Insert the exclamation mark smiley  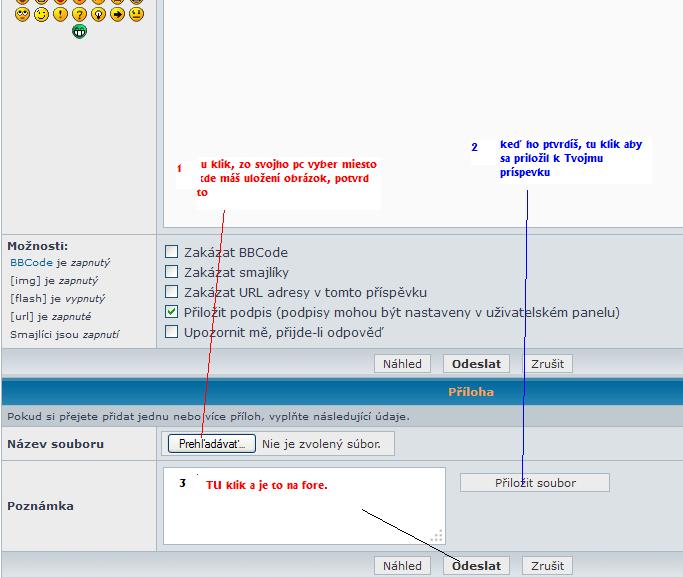click(x=60, y=14)
